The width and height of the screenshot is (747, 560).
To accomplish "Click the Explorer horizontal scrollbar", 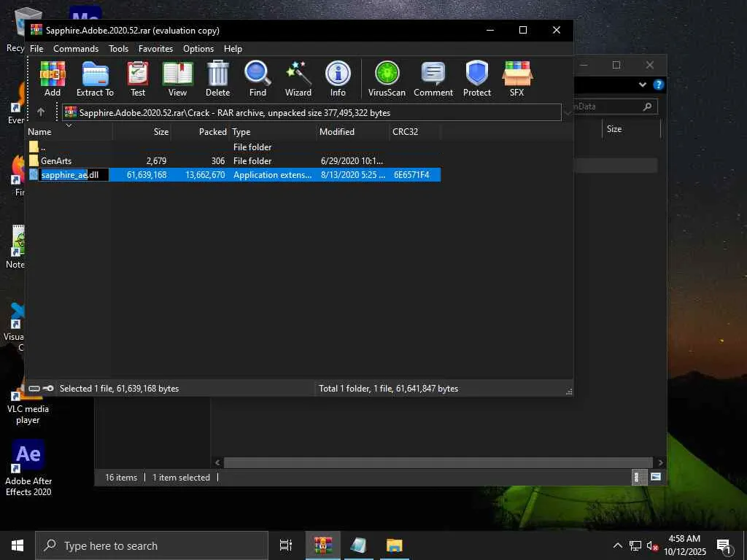I will [438, 462].
